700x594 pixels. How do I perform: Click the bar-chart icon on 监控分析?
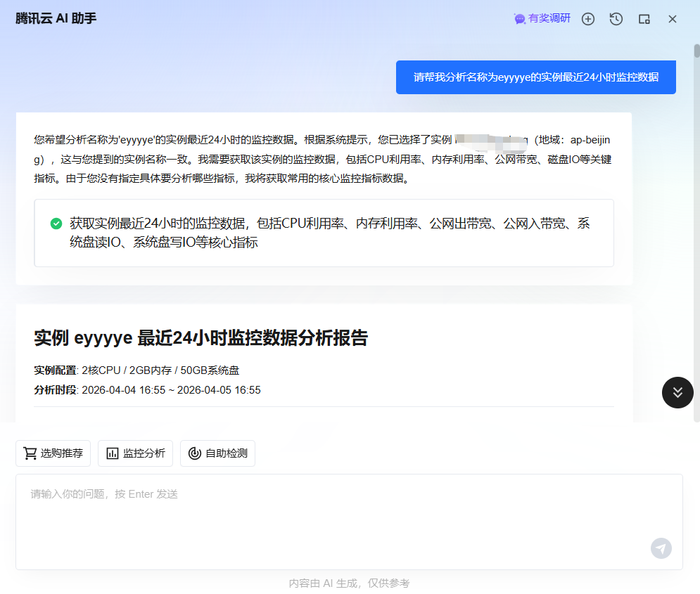[x=113, y=453]
